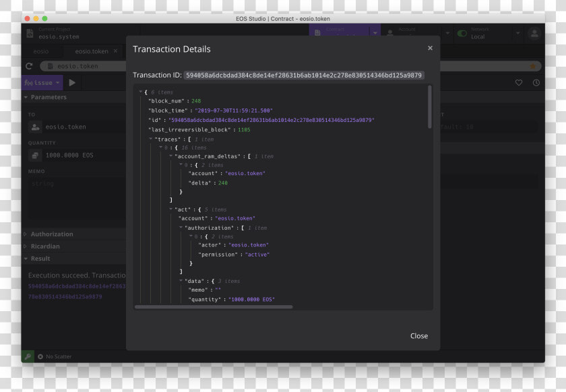Click the refresh contract icon

[29, 66]
